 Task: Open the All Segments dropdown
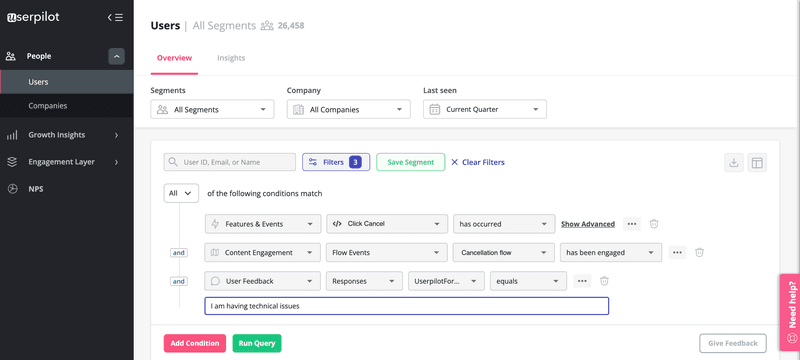(212, 109)
